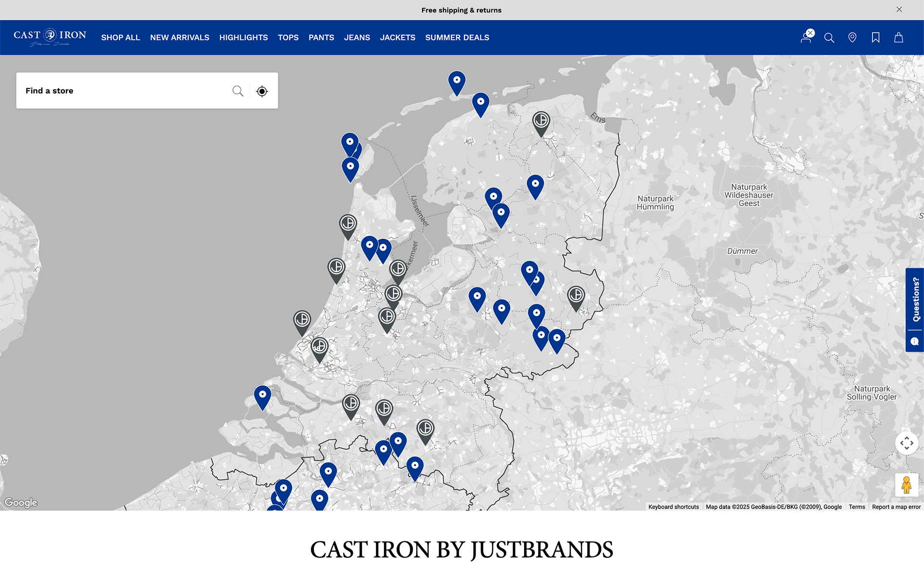Select the gray store pin near the Ems
The width and height of the screenshot is (924, 563).
point(541,124)
